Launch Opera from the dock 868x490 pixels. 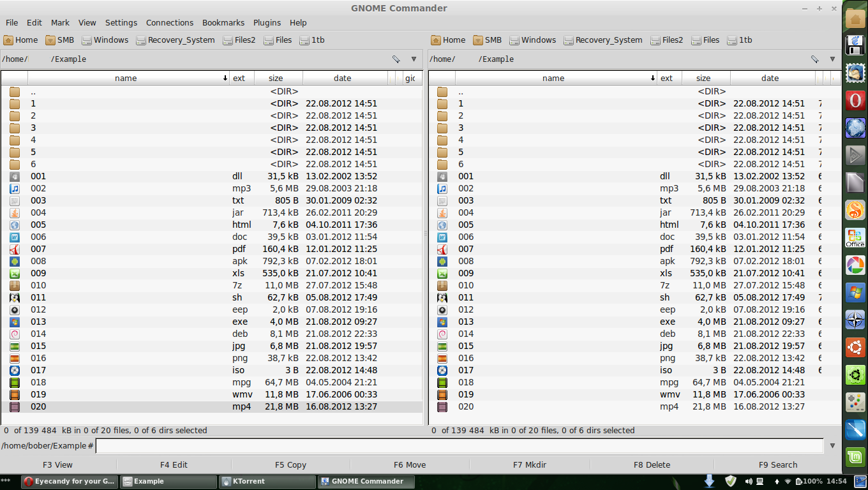(855, 100)
